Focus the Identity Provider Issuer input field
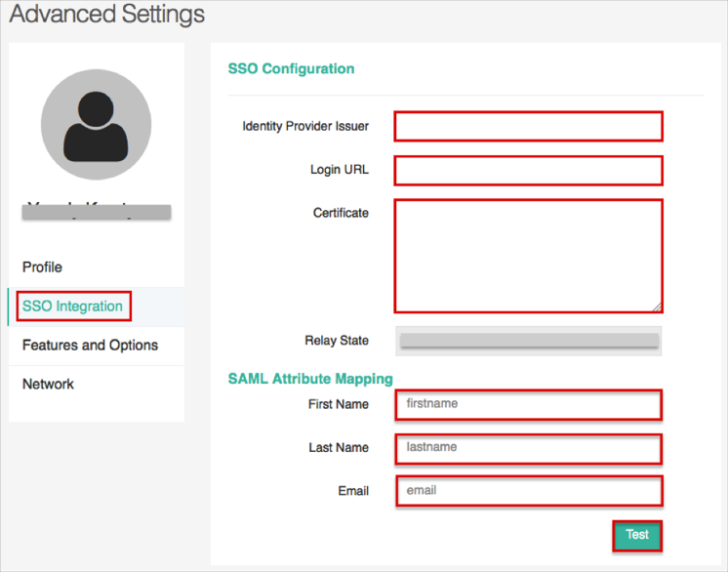Screen dimensions: 728x572 click(528, 126)
